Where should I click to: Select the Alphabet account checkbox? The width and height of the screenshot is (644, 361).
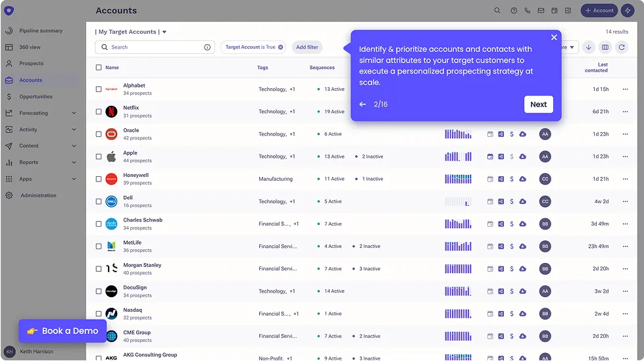tap(99, 89)
